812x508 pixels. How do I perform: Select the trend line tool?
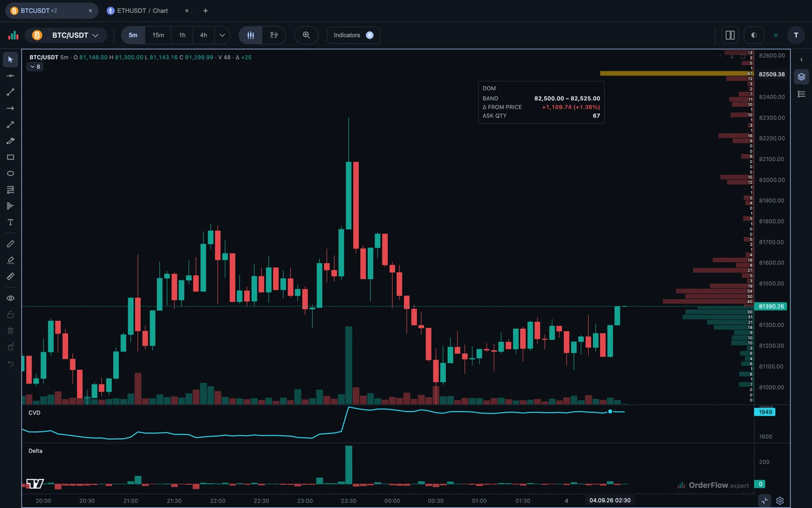coord(10,92)
